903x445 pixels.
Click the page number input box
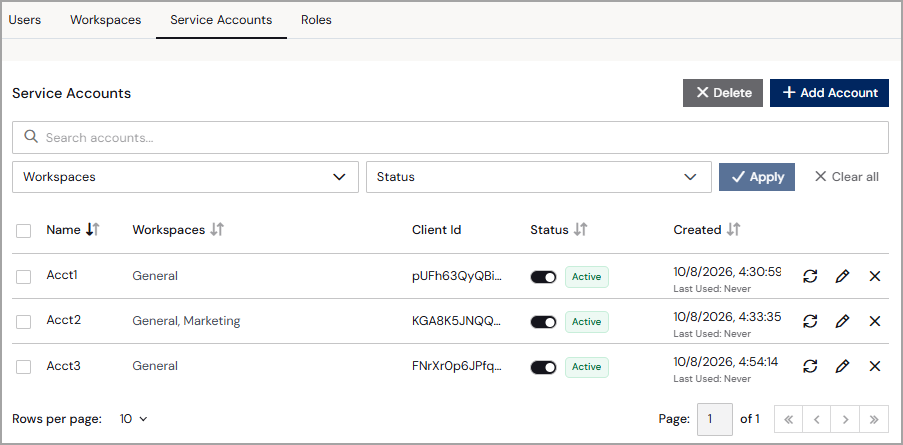715,419
